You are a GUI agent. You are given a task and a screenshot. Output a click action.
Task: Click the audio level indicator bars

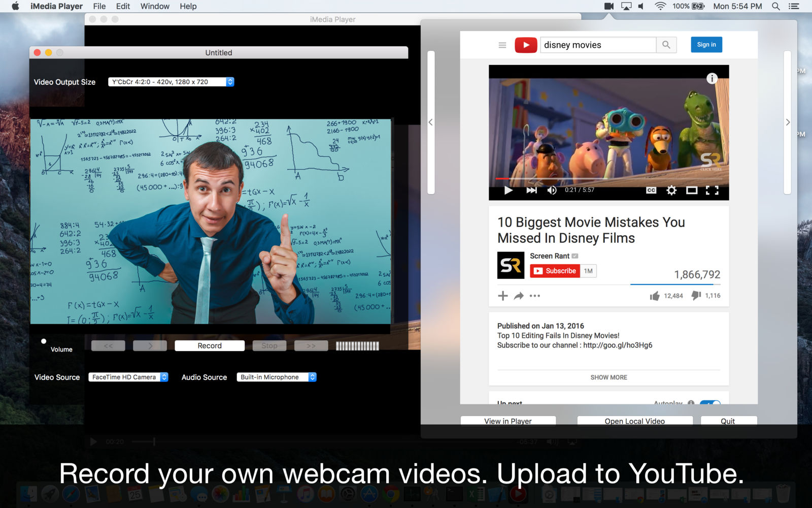tap(357, 346)
